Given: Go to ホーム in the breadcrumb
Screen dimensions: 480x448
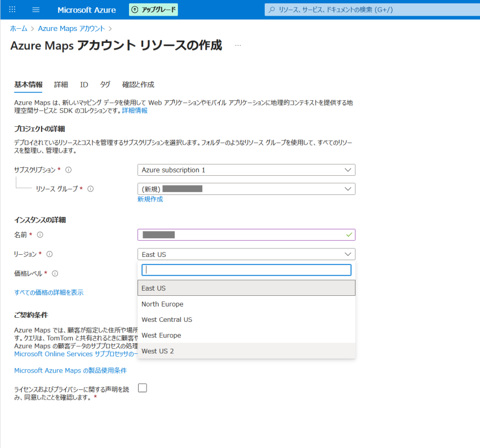Looking at the screenshot, I should point(19,29).
